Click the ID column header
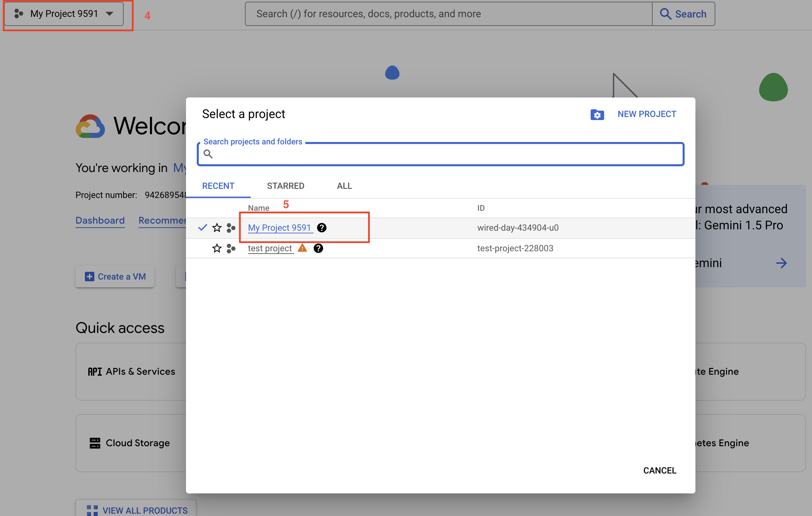 click(481, 208)
